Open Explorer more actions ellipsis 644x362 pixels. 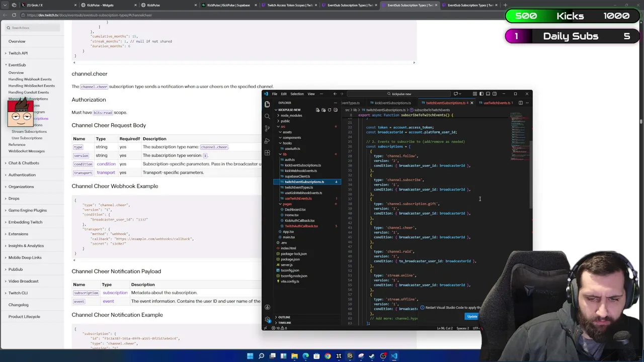pyautogui.click(x=335, y=103)
